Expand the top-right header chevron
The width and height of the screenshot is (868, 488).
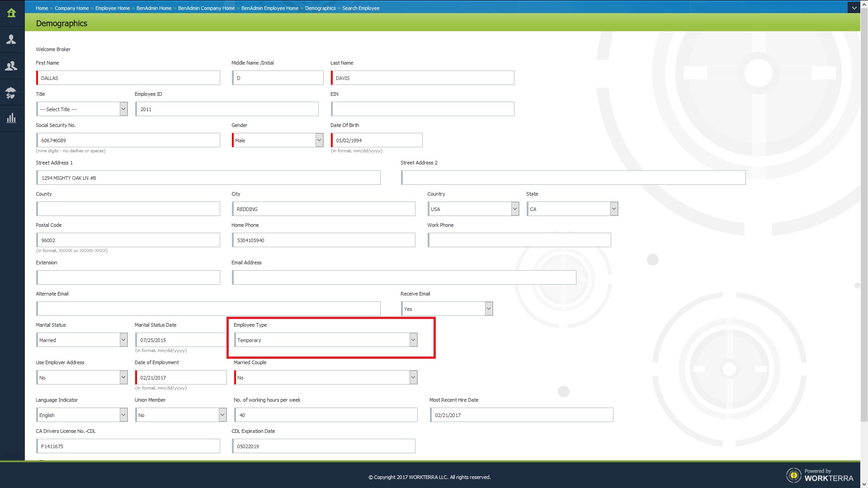click(x=854, y=8)
